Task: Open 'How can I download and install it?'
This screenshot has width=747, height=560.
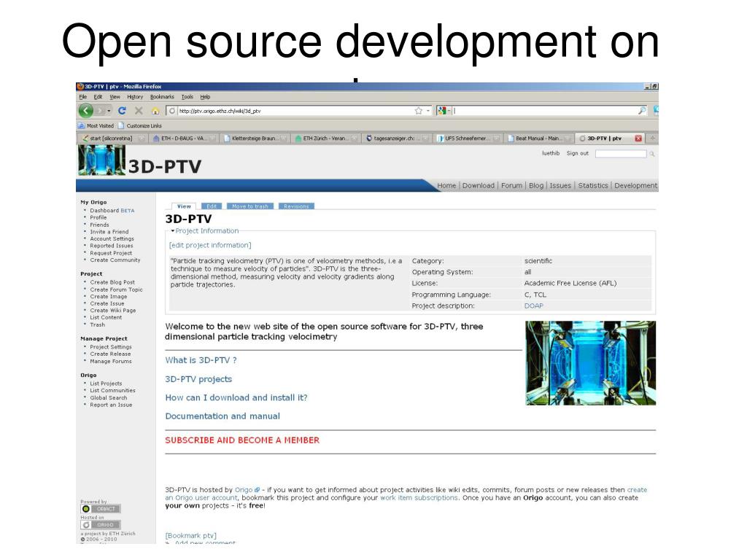Action: (236, 397)
